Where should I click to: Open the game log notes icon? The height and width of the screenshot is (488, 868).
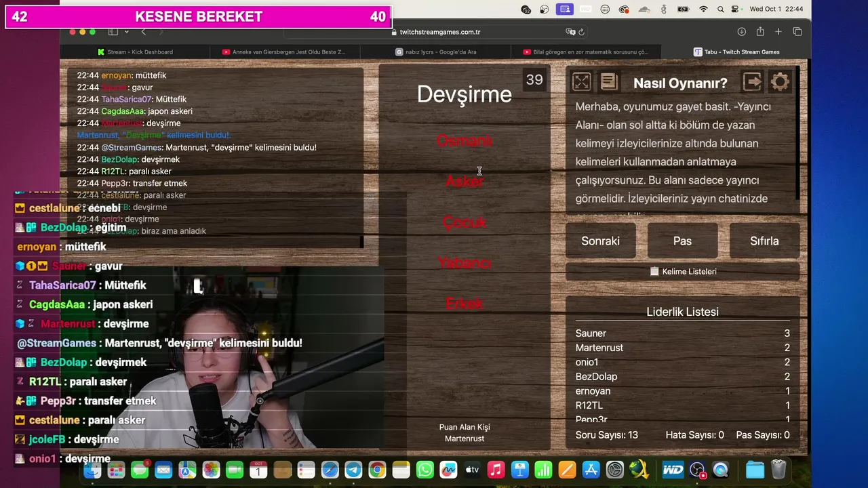click(x=609, y=82)
